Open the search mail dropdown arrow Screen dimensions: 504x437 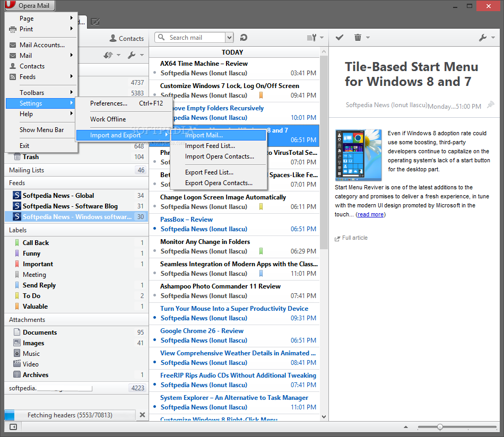point(229,38)
